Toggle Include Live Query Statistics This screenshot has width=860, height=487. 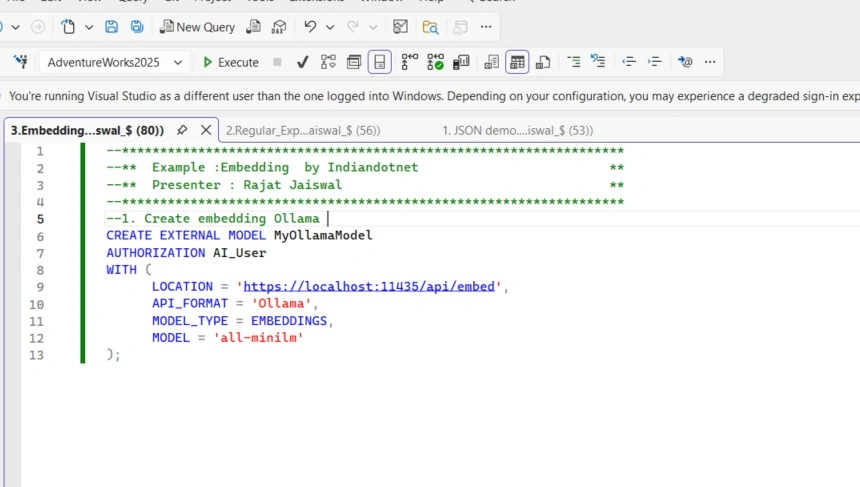(x=435, y=62)
